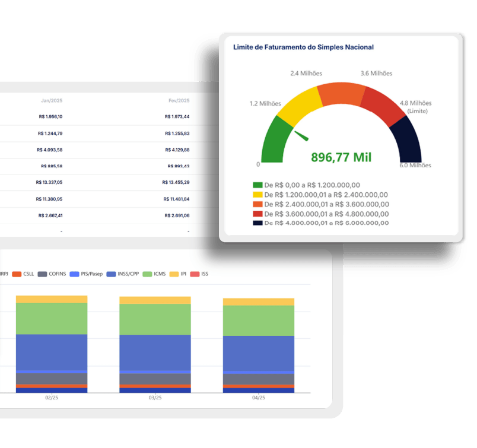Click the Fev/2025 column header
The image size is (477, 448).
(x=179, y=101)
